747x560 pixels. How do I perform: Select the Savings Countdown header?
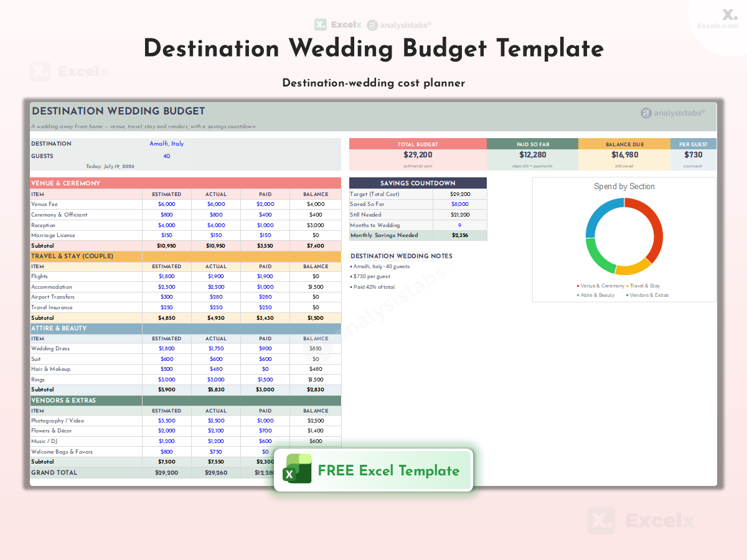[x=418, y=183]
